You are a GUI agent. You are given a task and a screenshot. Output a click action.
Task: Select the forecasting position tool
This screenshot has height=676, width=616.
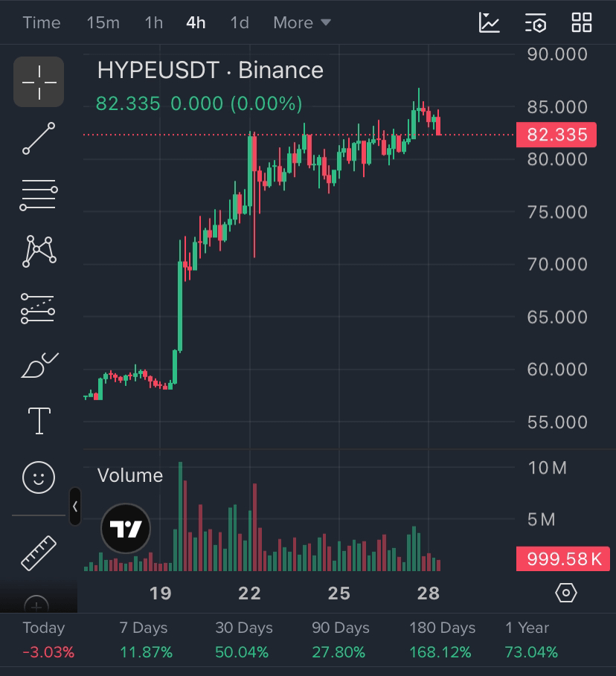[x=38, y=309]
